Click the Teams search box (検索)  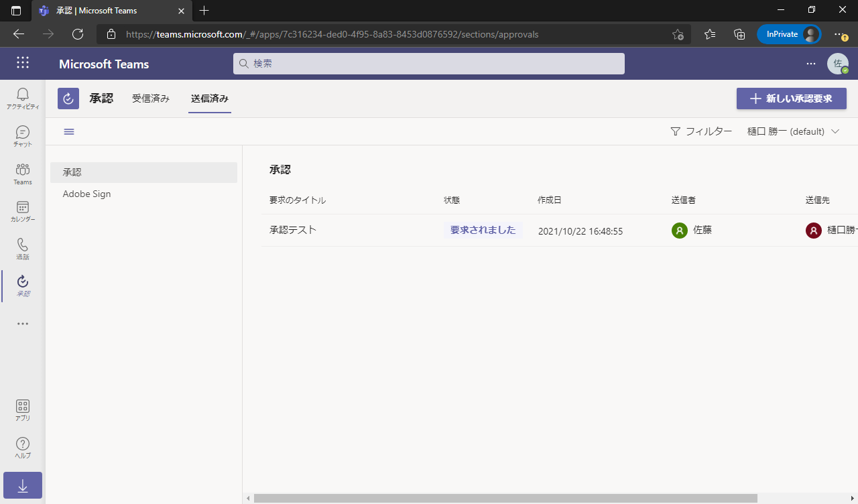(x=429, y=64)
